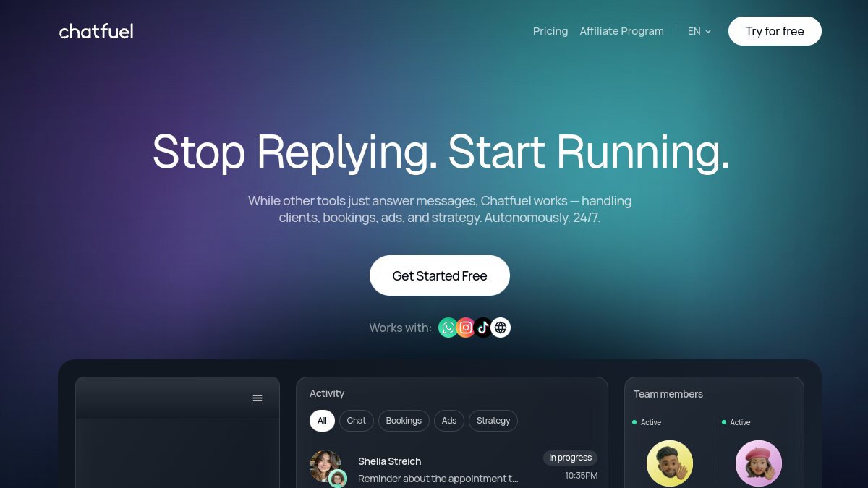
Task: Click the pink team member avatar
Action: point(759,463)
